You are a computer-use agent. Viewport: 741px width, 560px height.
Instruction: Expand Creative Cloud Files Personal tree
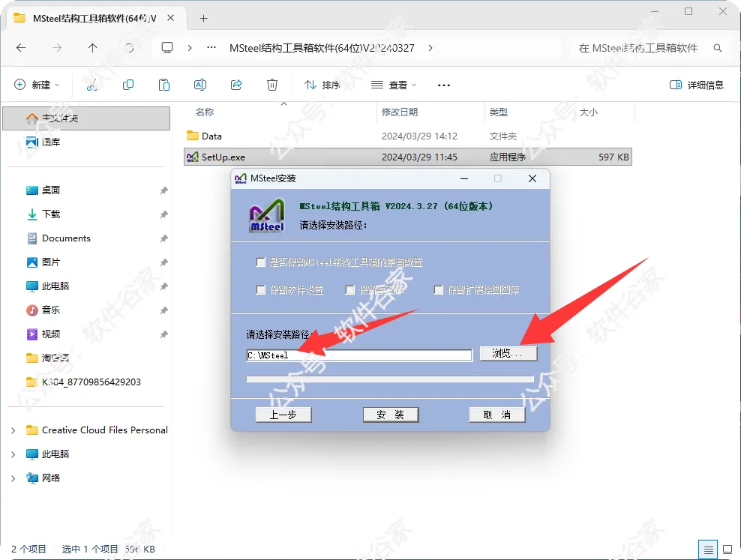pos(13,430)
